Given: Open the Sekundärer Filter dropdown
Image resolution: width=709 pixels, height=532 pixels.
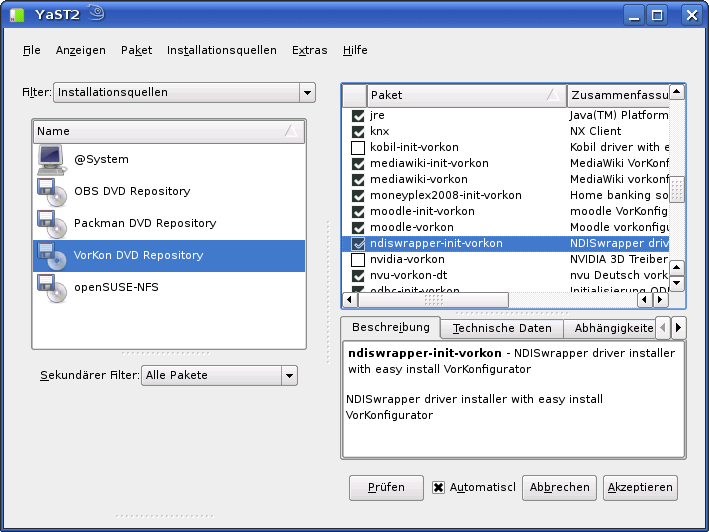Looking at the screenshot, I should (219, 376).
